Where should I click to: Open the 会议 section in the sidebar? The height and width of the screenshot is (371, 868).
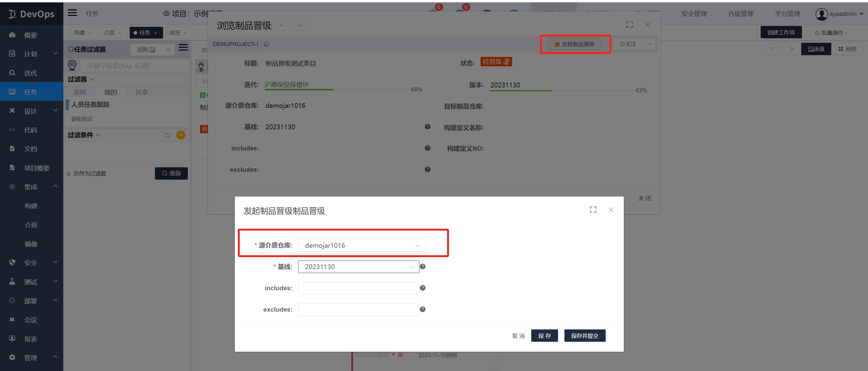31,320
